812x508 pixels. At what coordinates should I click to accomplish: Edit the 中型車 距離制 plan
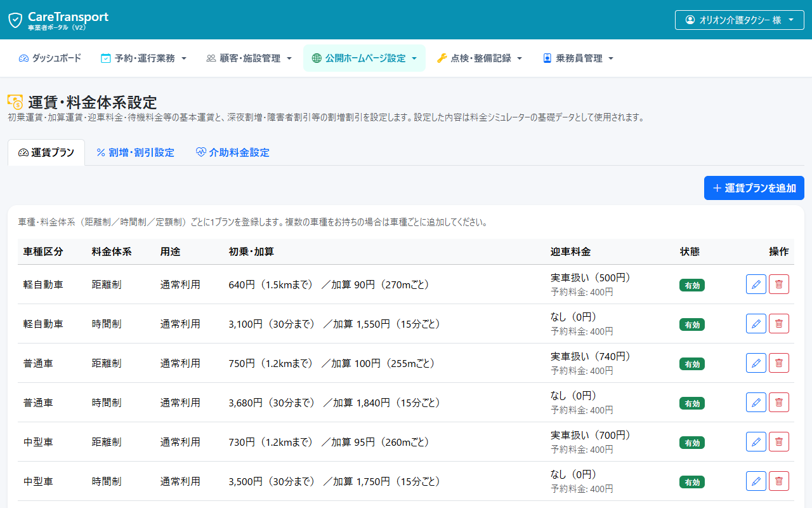coord(756,442)
